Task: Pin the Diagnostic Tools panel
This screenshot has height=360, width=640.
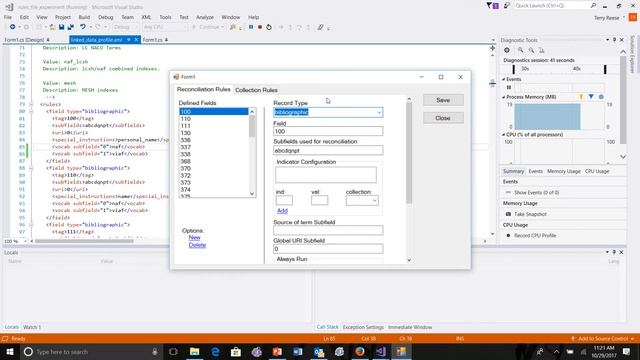Action: (x=614, y=40)
